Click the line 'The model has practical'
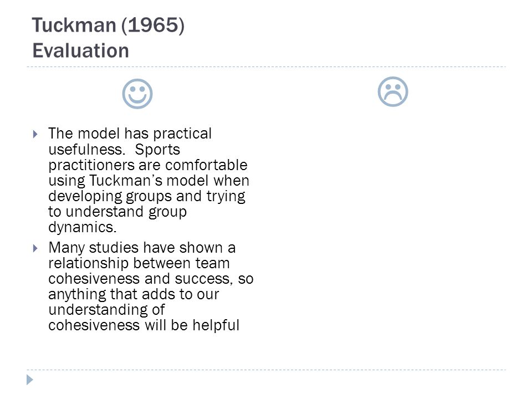This screenshot has width=532, height=399. point(130,134)
